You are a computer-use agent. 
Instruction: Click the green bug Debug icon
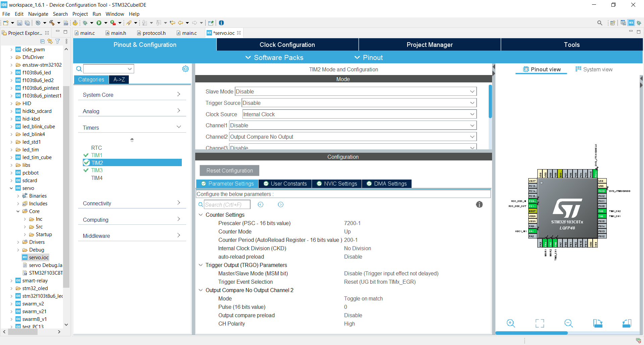[x=85, y=23]
